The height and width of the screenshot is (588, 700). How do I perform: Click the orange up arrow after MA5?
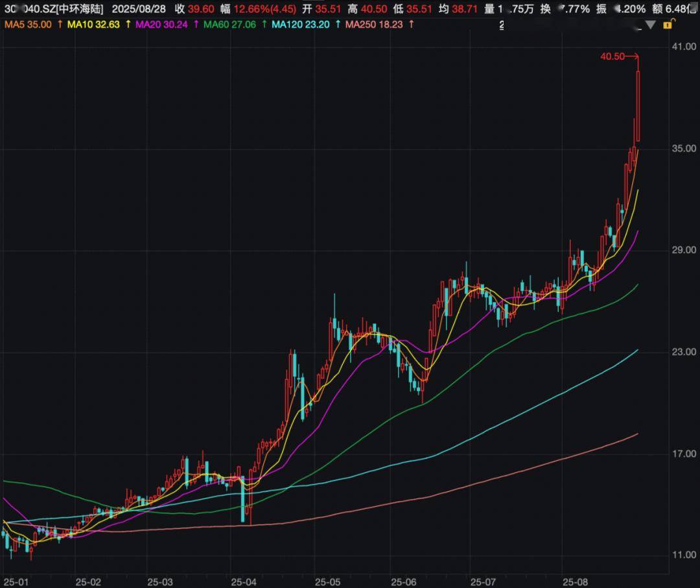click(x=60, y=24)
